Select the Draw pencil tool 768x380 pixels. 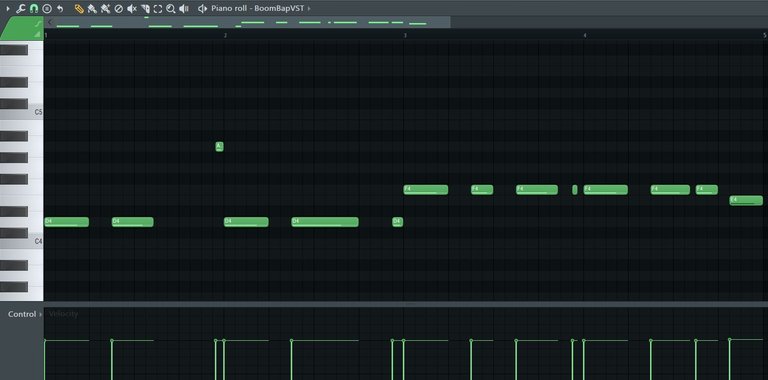click(79, 8)
